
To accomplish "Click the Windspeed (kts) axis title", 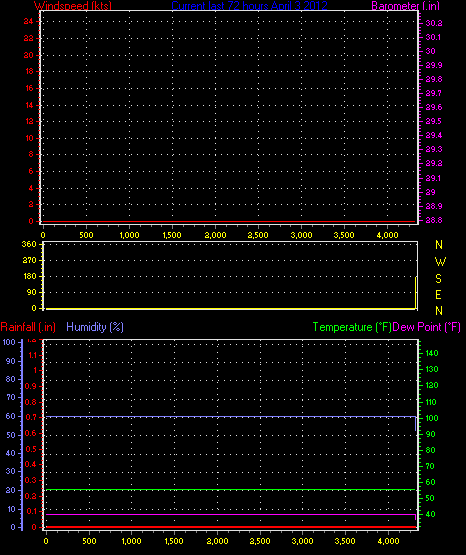I will coord(73,5).
